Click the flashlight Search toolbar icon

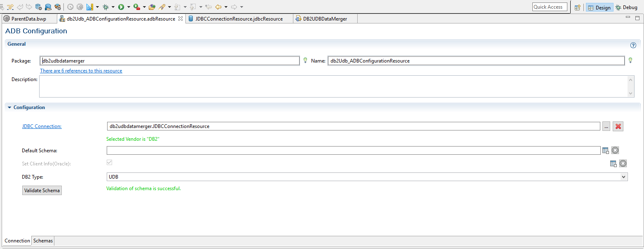click(162, 7)
